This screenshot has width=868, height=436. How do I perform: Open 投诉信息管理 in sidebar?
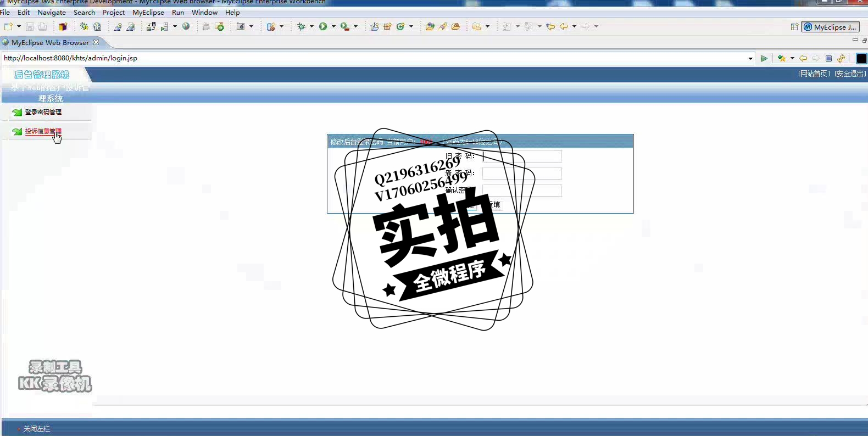43,131
